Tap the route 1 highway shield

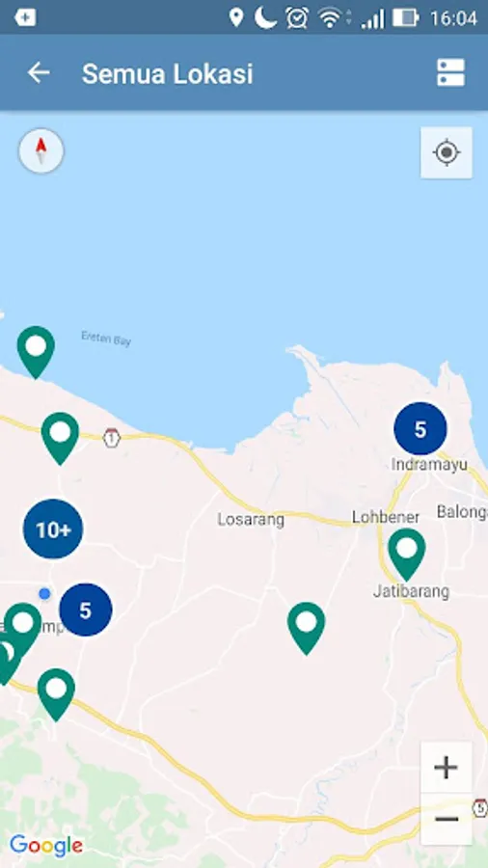(111, 438)
